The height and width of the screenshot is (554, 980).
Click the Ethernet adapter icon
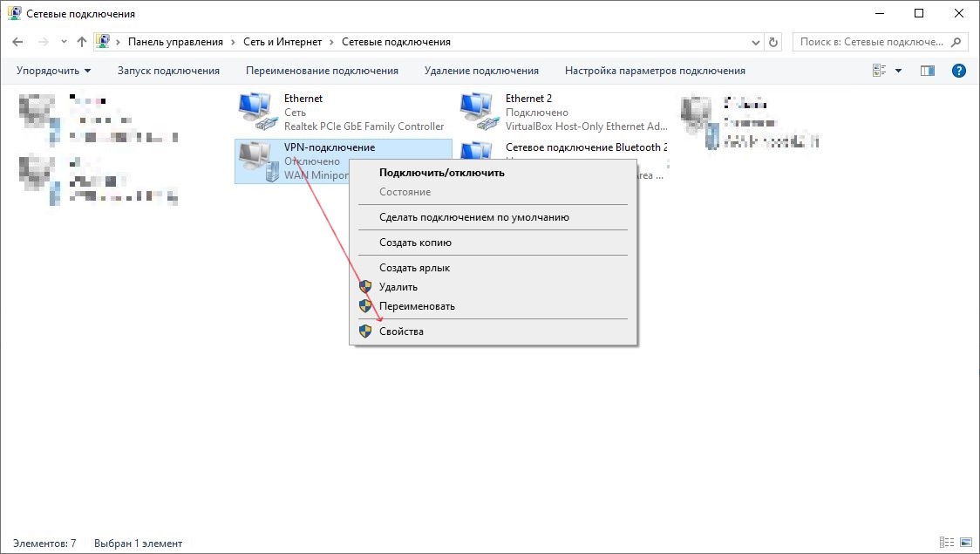[x=256, y=112]
